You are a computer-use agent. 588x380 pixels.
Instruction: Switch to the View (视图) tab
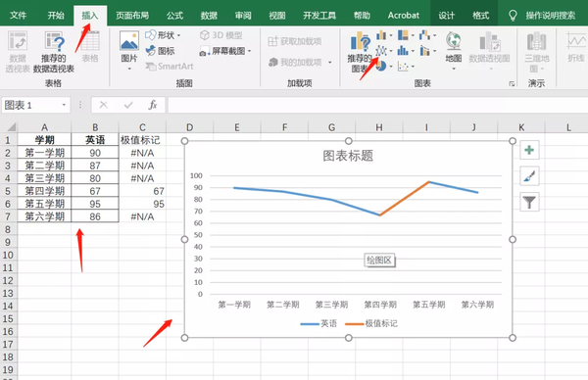coord(277,16)
